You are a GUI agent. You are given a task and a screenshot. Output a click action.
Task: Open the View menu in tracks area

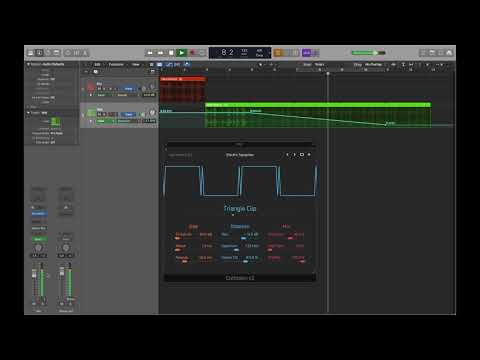[x=136, y=64]
